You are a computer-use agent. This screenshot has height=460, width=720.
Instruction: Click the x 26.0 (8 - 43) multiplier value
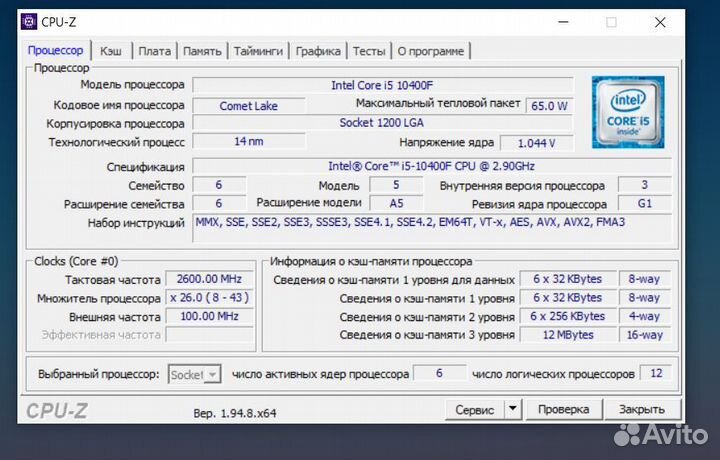[x=209, y=297]
